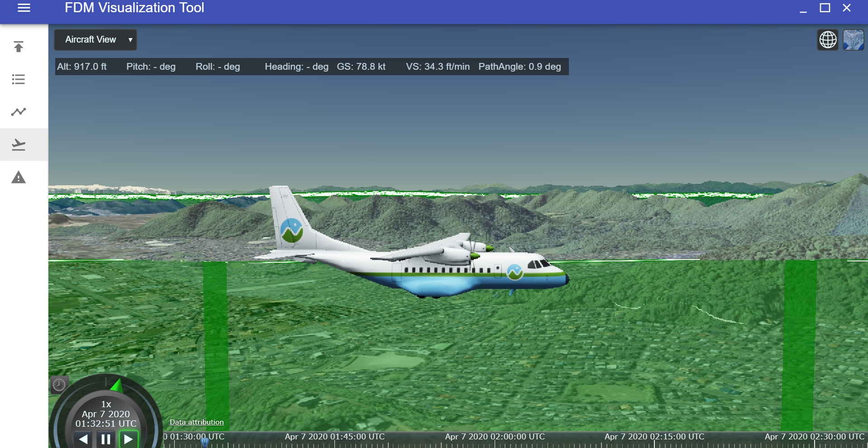This screenshot has width=868, height=448.
Task: Maximize the FDM Visualization Tool window
Action: (x=825, y=8)
